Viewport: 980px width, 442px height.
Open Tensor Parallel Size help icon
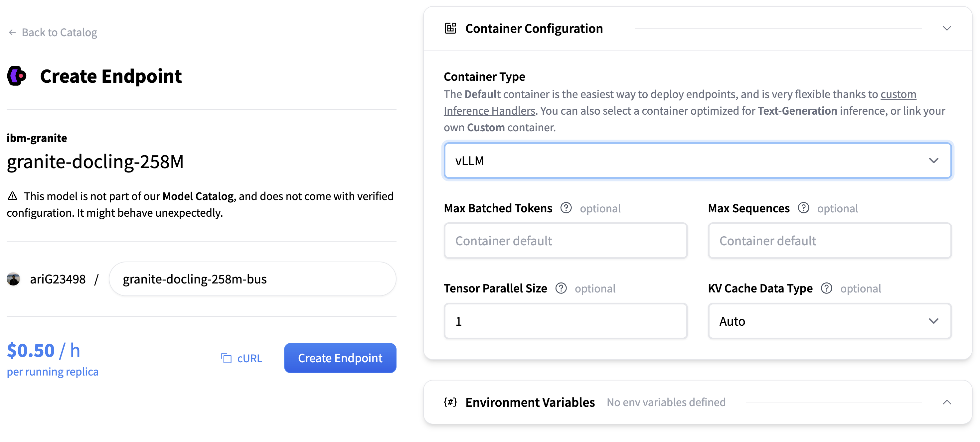click(x=561, y=288)
